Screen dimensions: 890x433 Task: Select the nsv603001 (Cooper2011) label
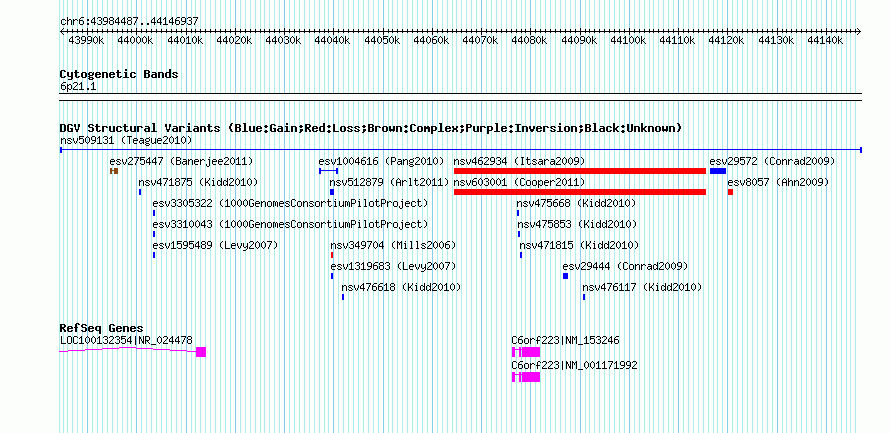pyautogui.click(x=519, y=182)
